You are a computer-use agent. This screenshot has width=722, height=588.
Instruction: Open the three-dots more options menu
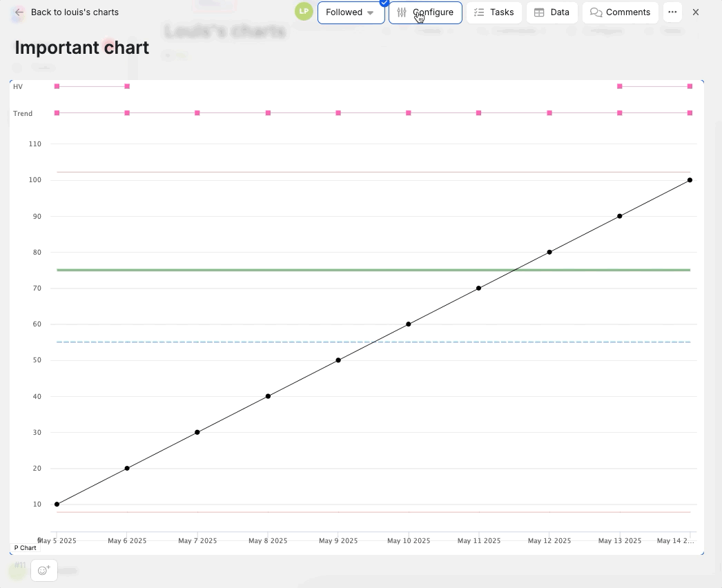672,12
